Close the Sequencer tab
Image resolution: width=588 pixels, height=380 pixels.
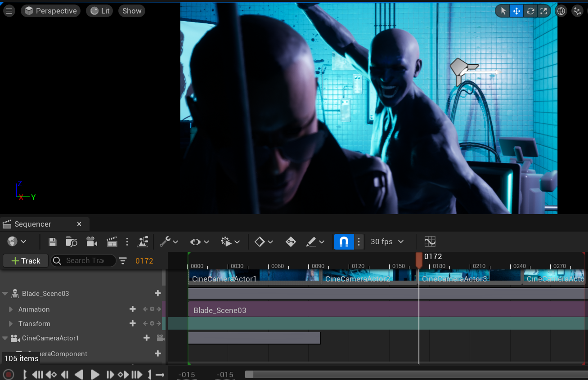click(79, 224)
